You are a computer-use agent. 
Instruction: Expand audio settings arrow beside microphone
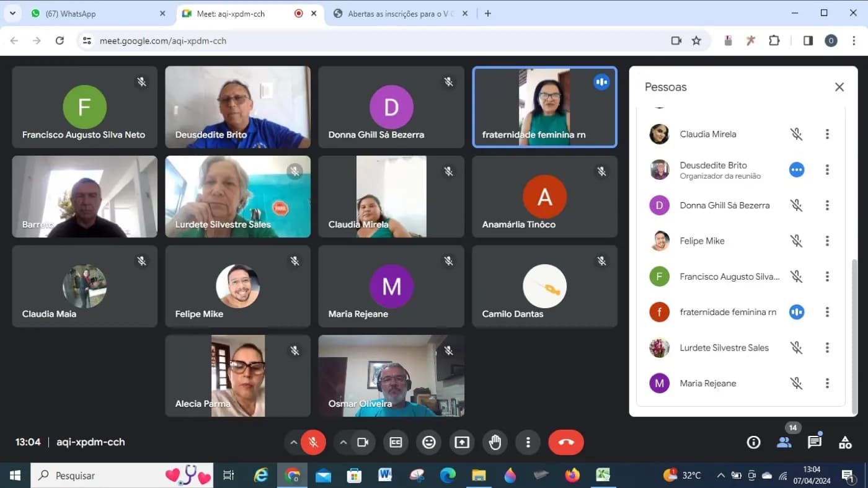coord(293,442)
